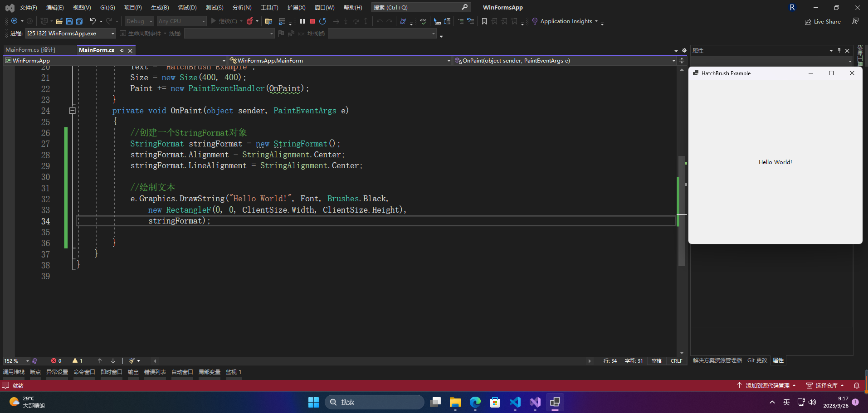
Task: Click the split editor icon above the scrollbar
Action: pyautogui.click(x=682, y=60)
